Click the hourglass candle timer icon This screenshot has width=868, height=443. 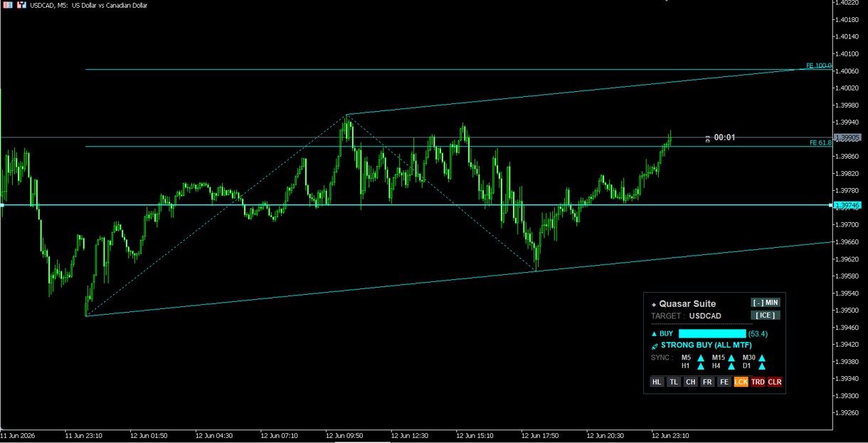[x=707, y=138]
